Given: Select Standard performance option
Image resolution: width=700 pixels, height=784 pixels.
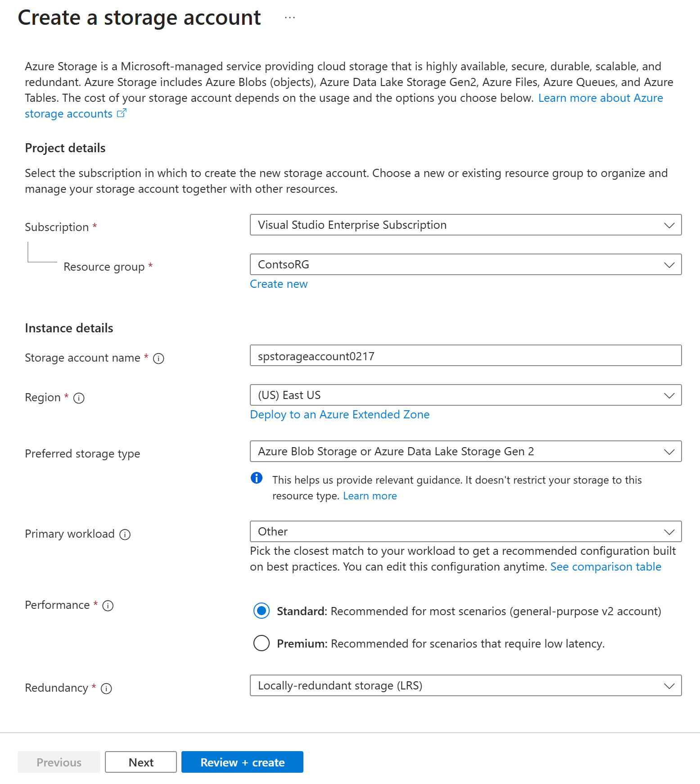Looking at the screenshot, I should pos(262,611).
